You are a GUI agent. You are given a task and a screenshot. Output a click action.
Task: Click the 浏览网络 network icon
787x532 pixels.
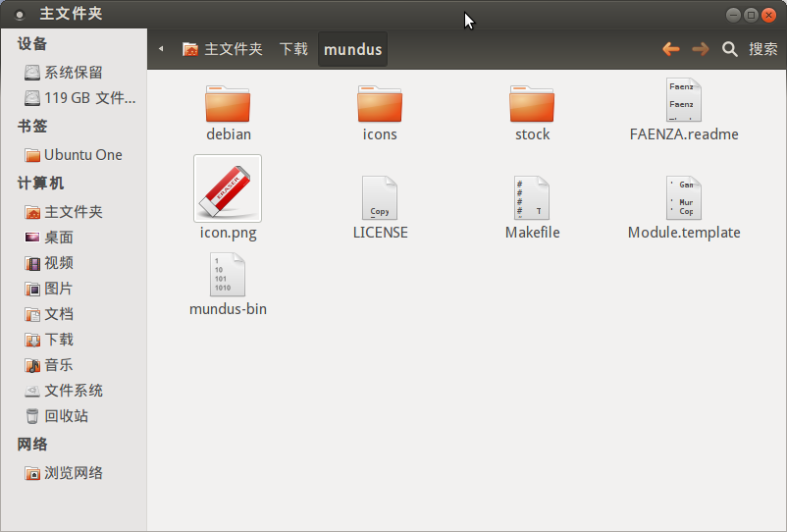point(32,473)
